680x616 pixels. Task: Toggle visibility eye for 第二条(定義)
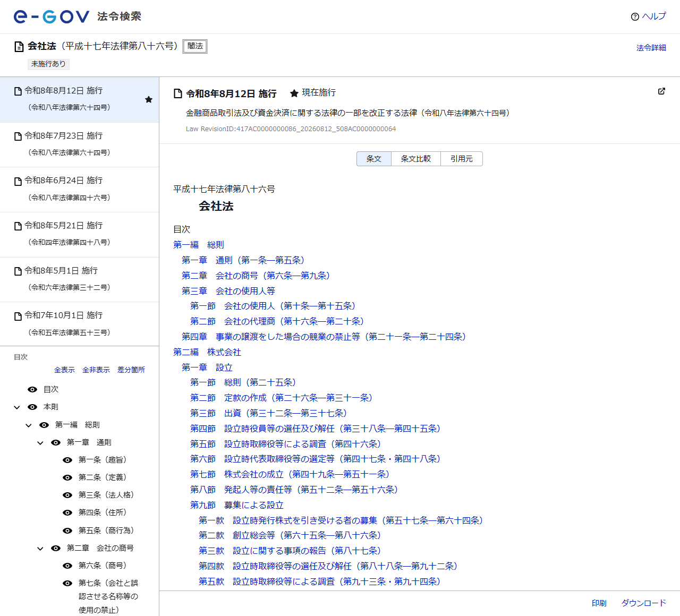(67, 477)
